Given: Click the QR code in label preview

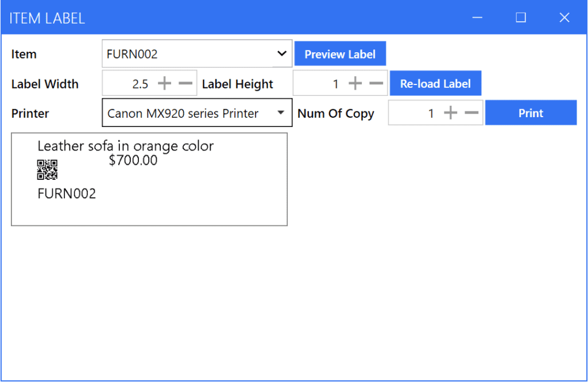Looking at the screenshot, I should pos(47,169).
